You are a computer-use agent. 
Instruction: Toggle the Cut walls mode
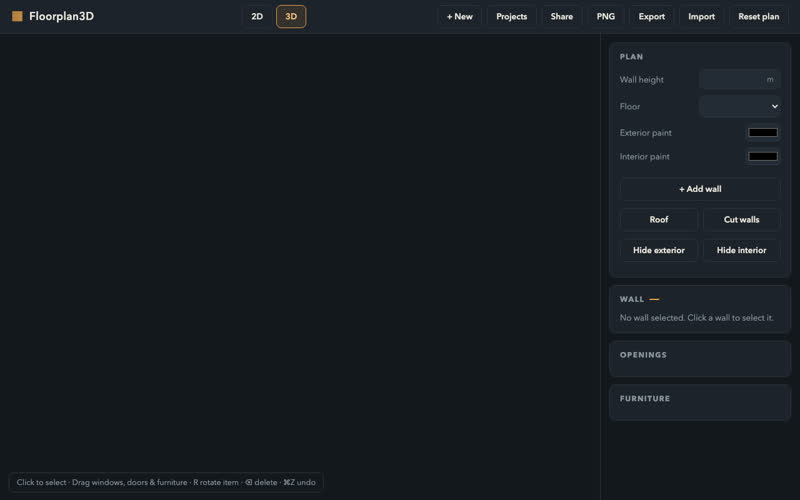click(741, 219)
